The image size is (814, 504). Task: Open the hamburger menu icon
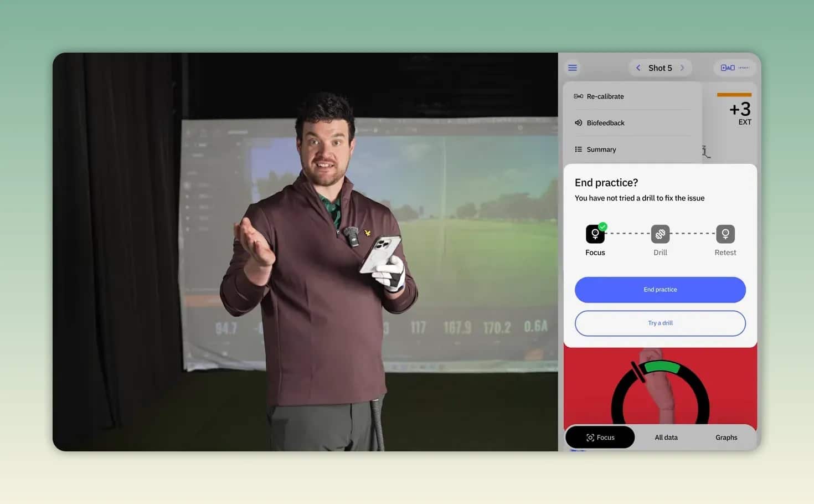click(573, 68)
